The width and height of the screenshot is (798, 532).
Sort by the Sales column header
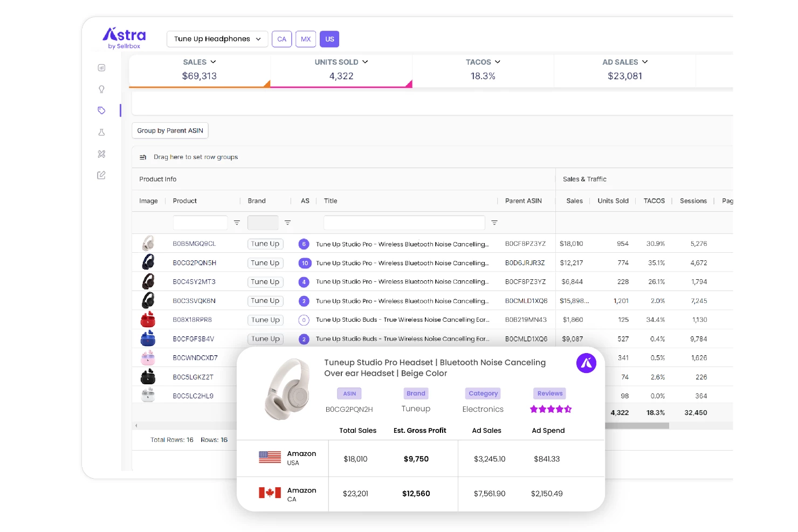pos(574,201)
